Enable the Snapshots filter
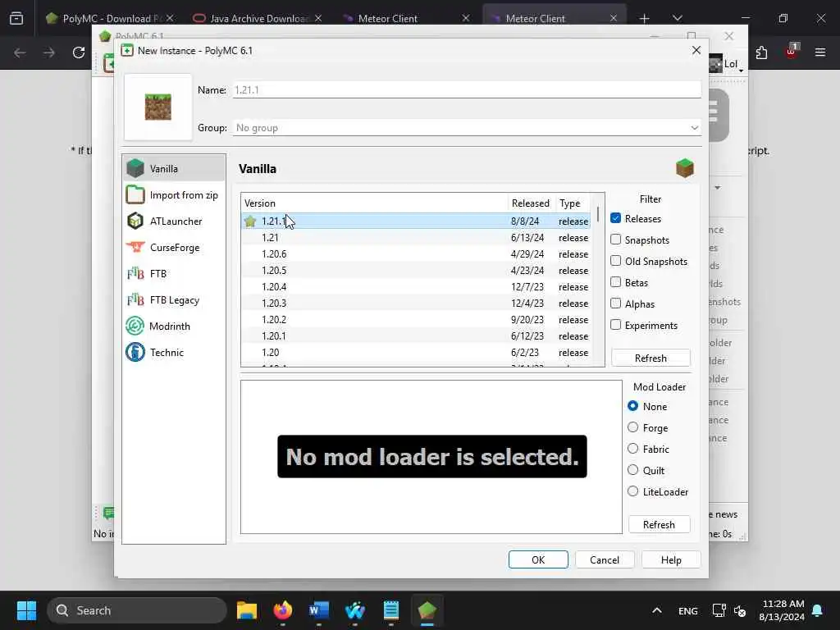Screen dimensions: 840x630 coord(615,240)
